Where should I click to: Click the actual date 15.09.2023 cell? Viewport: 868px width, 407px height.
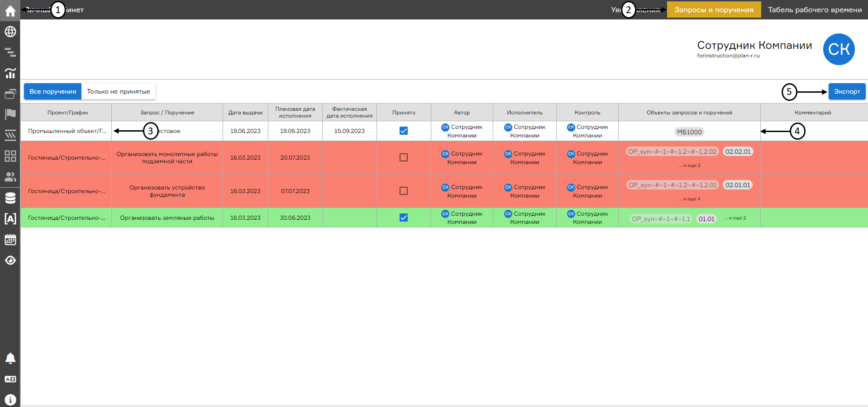[x=349, y=131]
